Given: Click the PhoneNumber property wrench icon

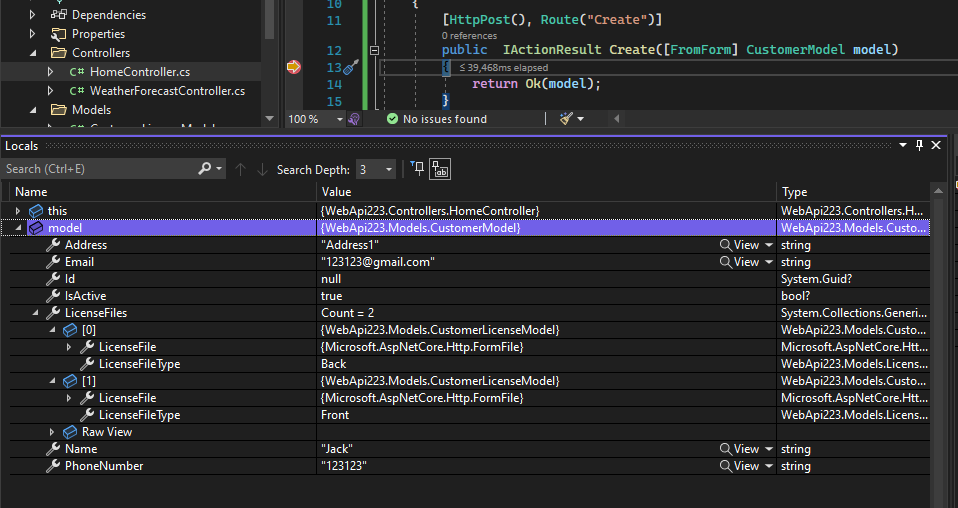Looking at the screenshot, I should coord(53,466).
